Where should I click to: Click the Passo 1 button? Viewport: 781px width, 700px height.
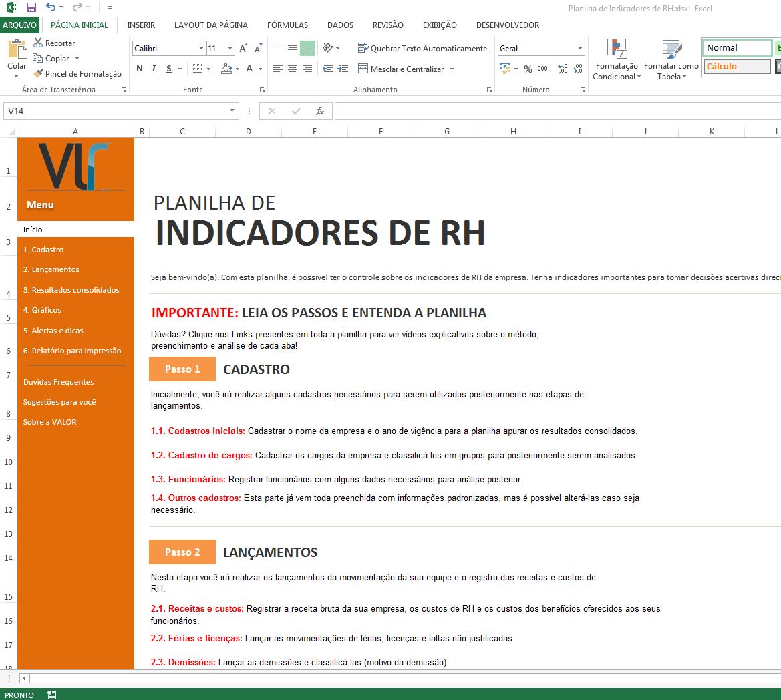182,369
